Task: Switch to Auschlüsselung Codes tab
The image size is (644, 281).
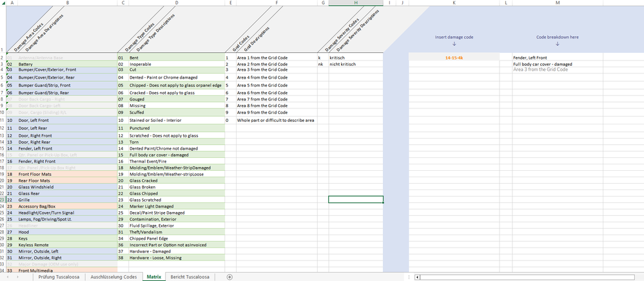Action: click(x=113, y=277)
